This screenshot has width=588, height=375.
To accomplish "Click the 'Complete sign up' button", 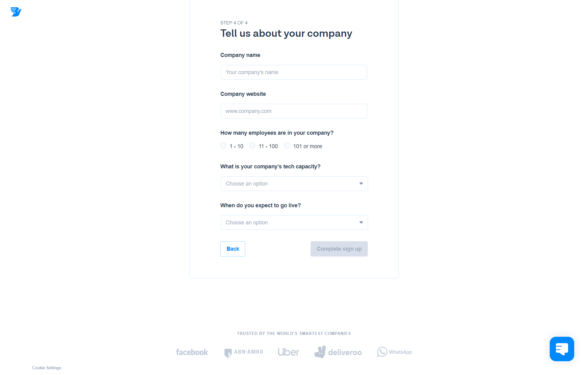I will click(x=339, y=249).
